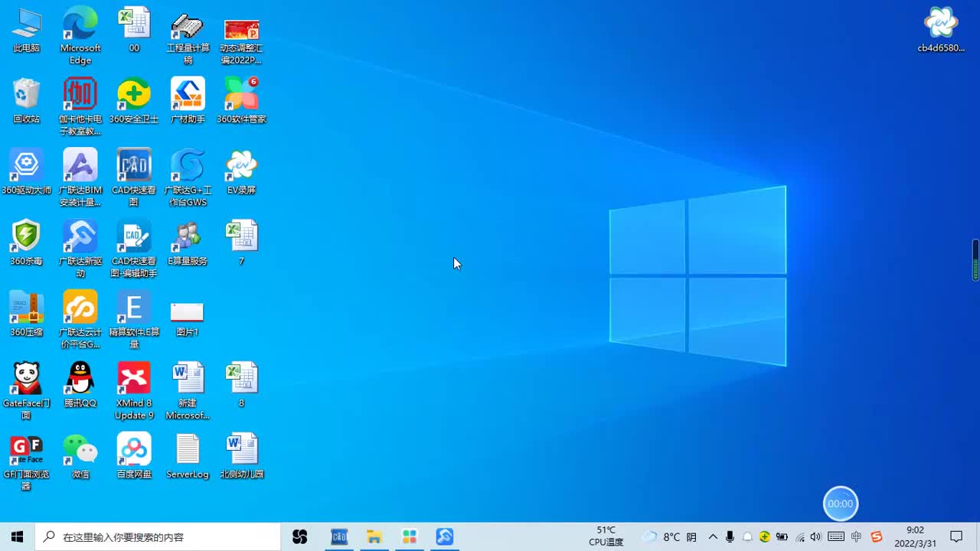Screen dimensions: 980x551
Task: Open 广联达新驱动 from the taskbar
Action: (445, 536)
